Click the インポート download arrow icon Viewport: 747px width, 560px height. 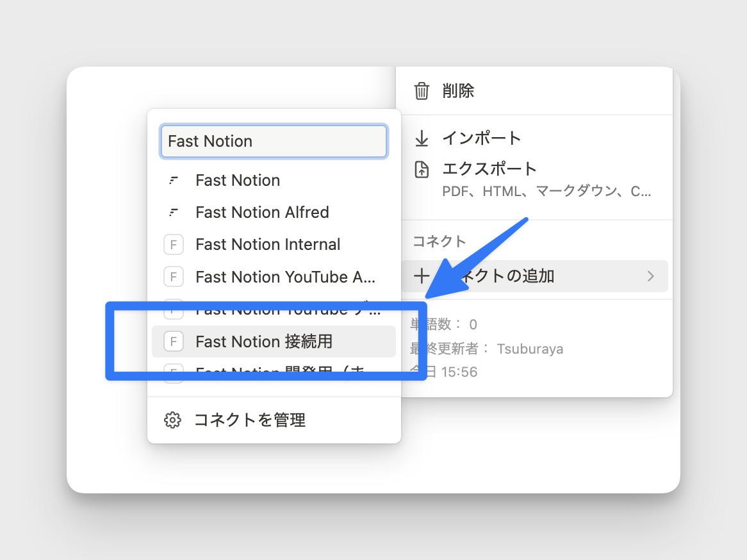tap(422, 138)
